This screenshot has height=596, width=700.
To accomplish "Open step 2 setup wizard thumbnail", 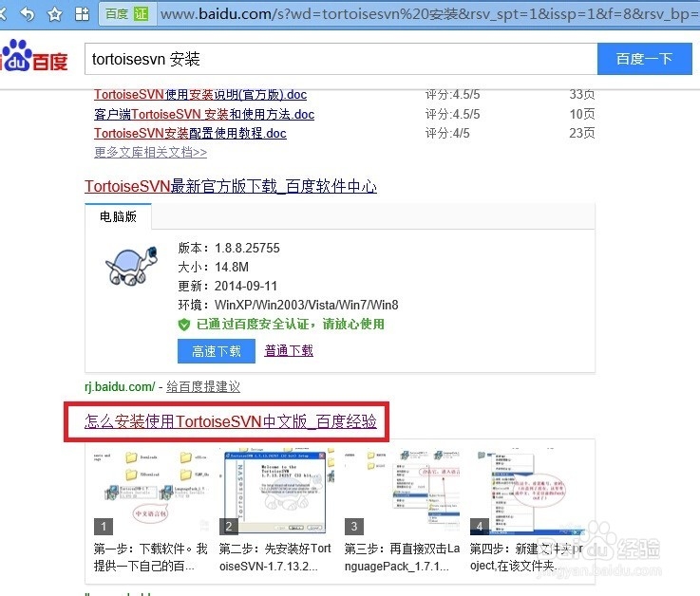I will 276,491.
